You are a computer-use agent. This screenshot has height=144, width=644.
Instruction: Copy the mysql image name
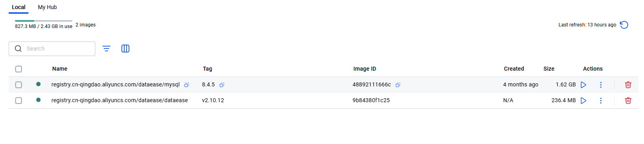pyautogui.click(x=187, y=85)
